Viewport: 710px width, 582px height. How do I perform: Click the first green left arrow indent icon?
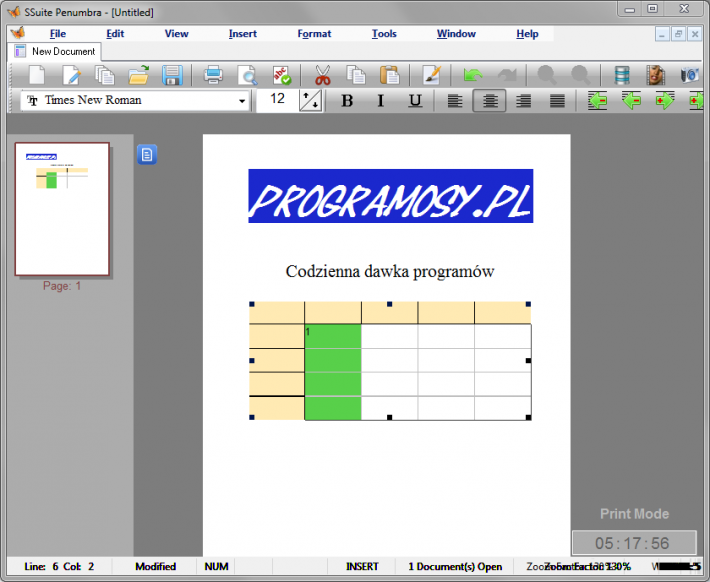pos(597,100)
